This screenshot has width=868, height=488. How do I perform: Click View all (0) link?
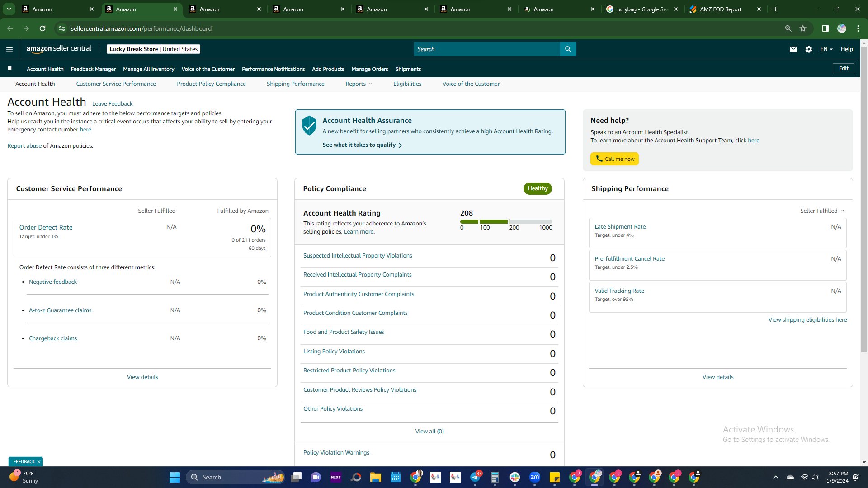(429, 432)
